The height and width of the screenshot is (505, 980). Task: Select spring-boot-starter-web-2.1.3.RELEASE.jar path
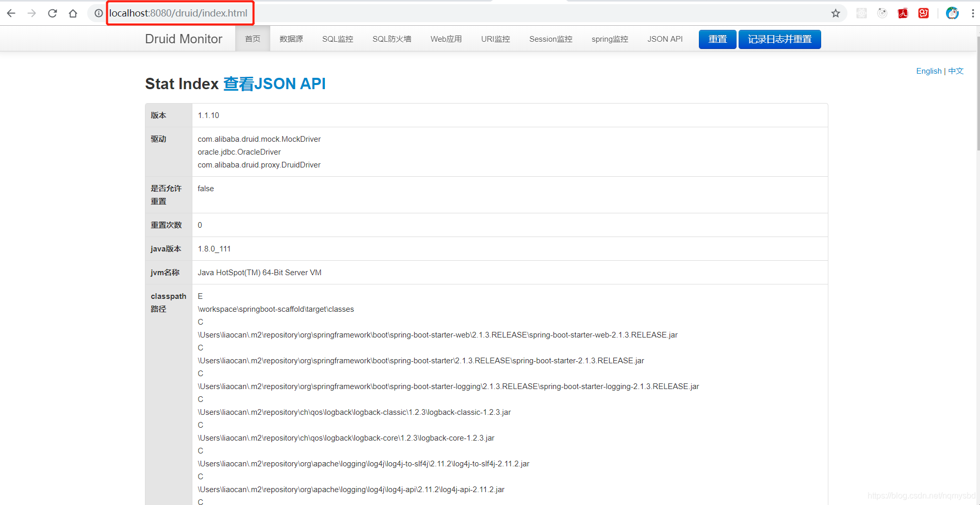click(438, 335)
